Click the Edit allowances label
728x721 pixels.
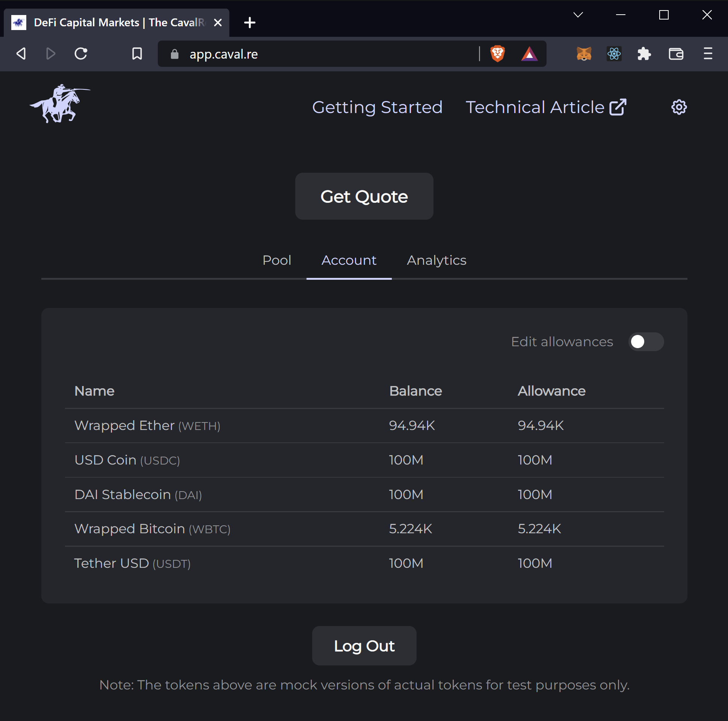coord(562,342)
